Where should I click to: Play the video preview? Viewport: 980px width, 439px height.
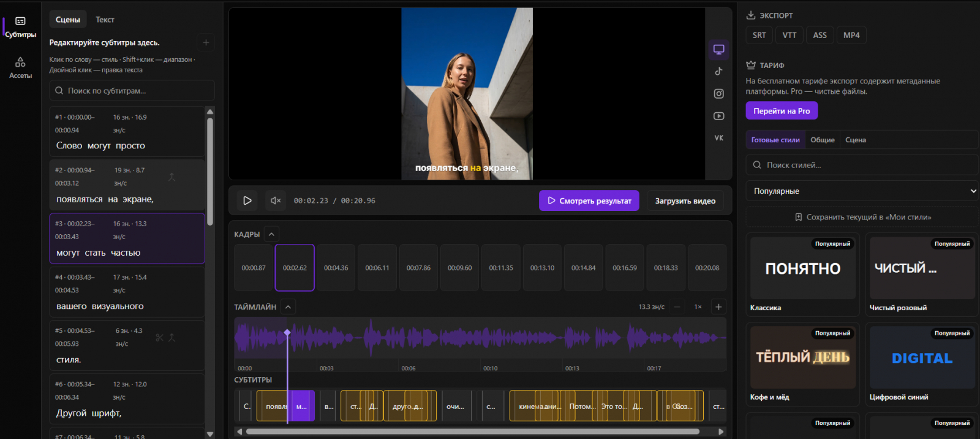[x=247, y=200]
